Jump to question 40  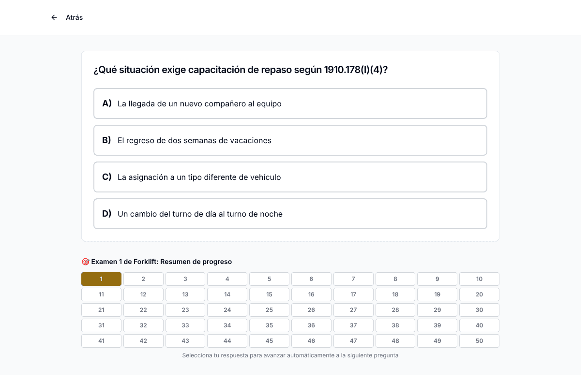pos(479,325)
